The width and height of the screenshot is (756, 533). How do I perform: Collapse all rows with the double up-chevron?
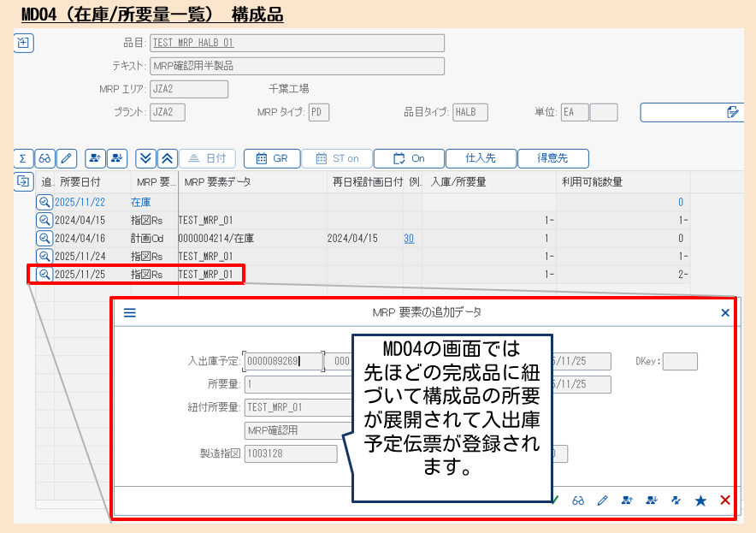[x=167, y=158]
